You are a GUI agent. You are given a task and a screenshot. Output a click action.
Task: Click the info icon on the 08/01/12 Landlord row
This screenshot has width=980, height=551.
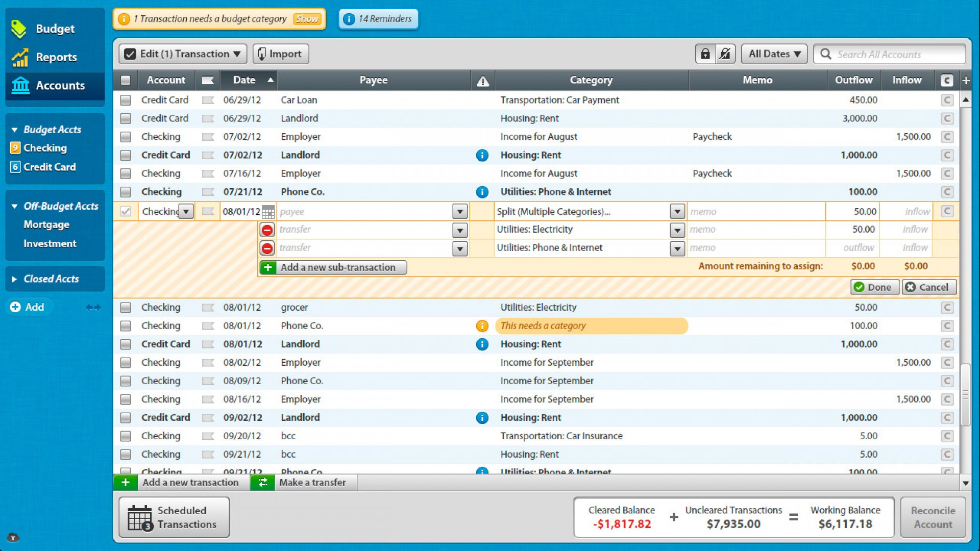pyautogui.click(x=482, y=344)
